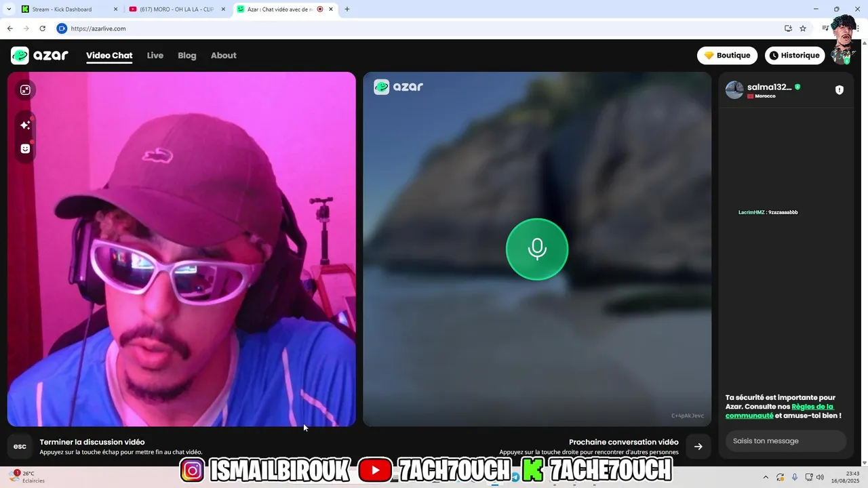Open the Historique history
Image resolution: width=868 pixels, height=488 pixels.
click(795, 56)
